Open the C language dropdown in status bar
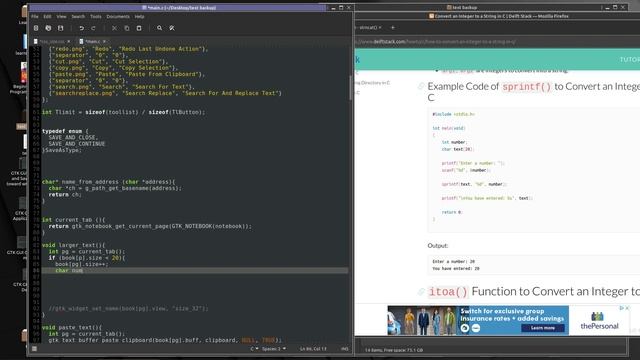 (254, 349)
